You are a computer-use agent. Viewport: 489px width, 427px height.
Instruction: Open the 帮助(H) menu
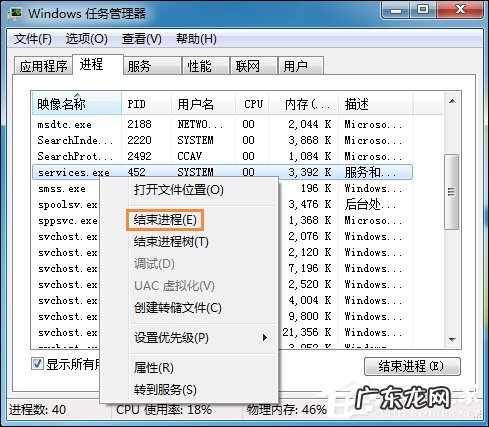click(196, 39)
